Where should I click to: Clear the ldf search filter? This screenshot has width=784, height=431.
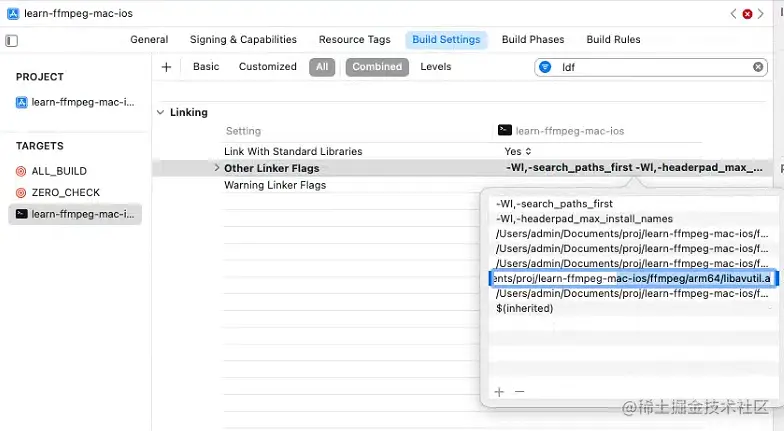coord(758,67)
